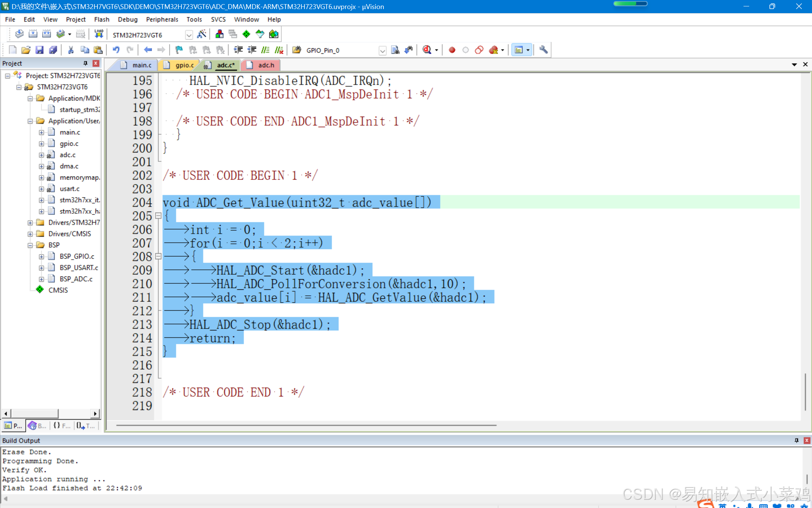This screenshot has width=812, height=508.
Task: Click the Save all files icon
Action: pyautogui.click(x=53, y=50)
